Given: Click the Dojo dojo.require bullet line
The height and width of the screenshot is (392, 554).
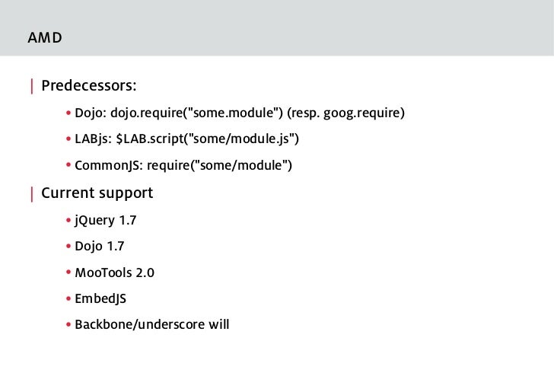Looking at the screenshot, I should point(240,113).
